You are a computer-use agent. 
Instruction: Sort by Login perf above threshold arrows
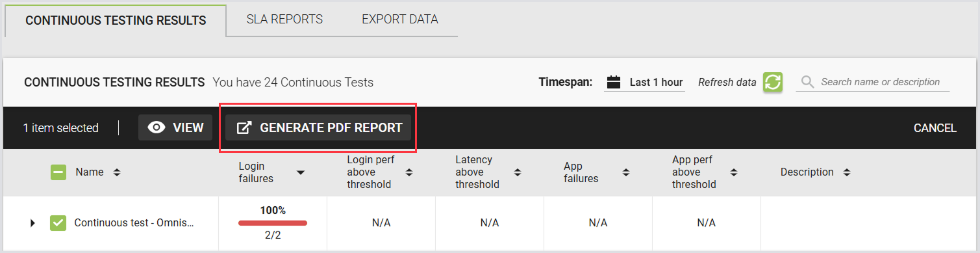point(409,172)
